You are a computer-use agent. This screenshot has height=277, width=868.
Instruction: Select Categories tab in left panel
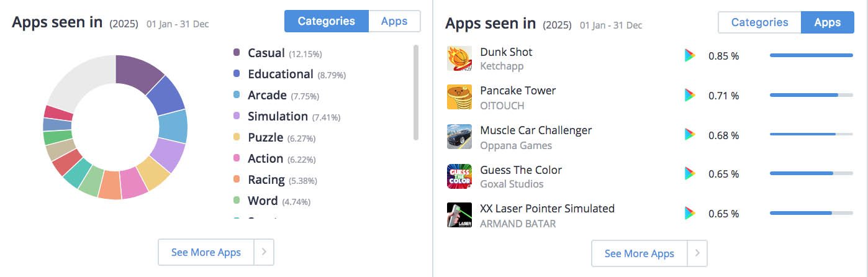(x=327, y=21)
